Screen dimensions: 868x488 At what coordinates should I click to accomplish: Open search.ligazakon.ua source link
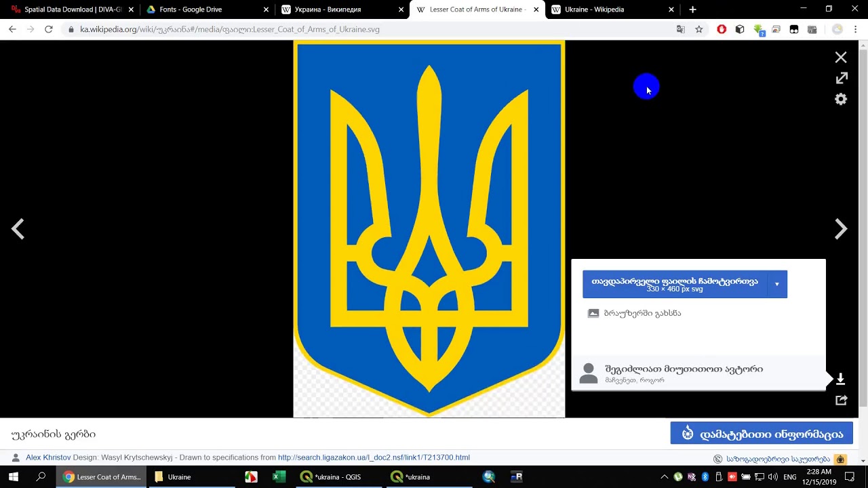click(x=374, y=457)
